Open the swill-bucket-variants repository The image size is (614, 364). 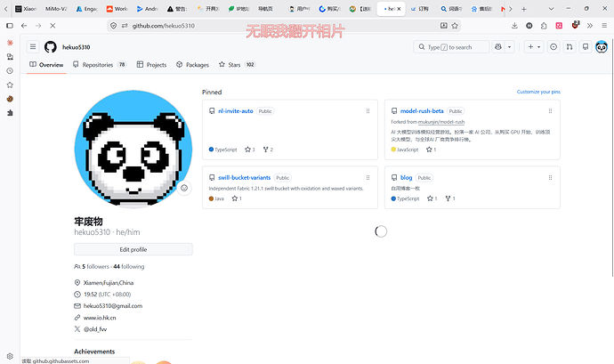(245, 177)
